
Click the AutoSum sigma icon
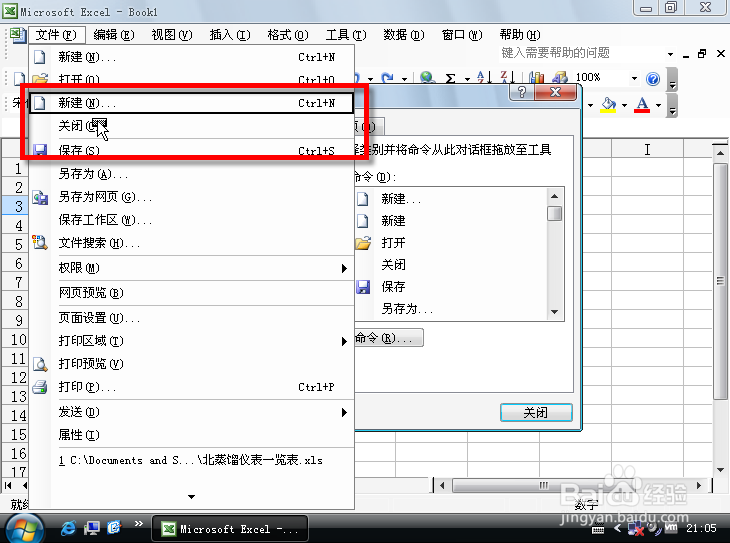(450, 78)
